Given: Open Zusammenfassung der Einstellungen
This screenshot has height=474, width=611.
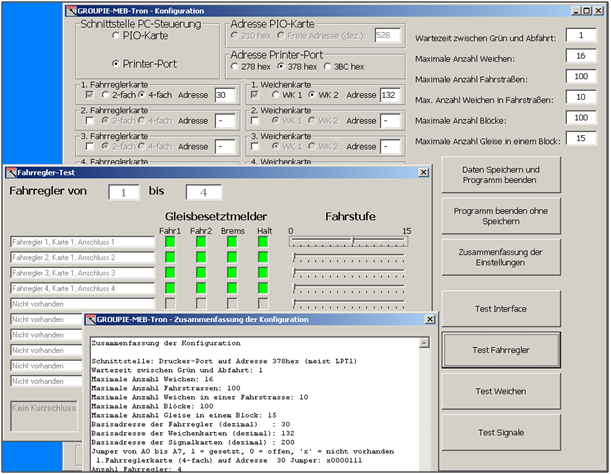Looking at the screenshot, I should [501, 257].
